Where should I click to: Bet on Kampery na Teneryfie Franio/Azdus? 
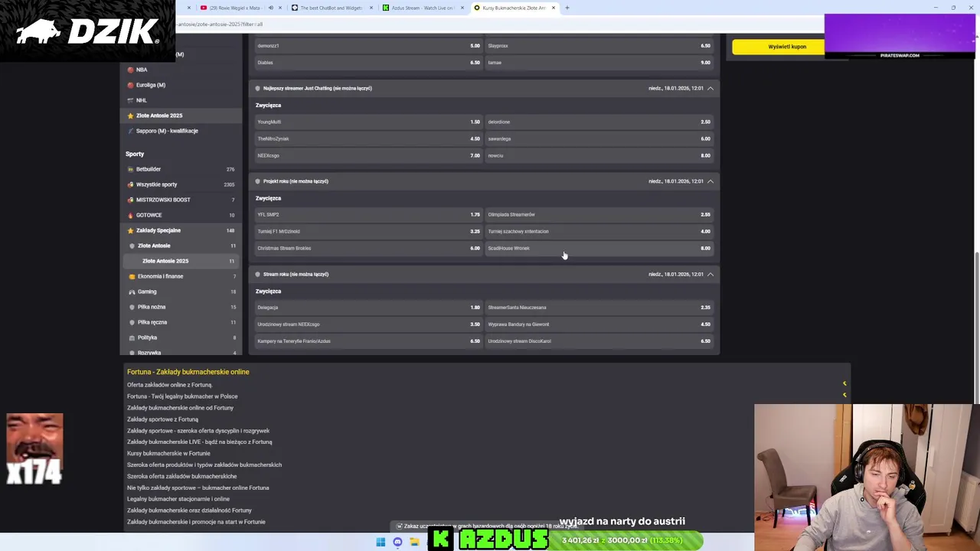[x=368, y=341]
